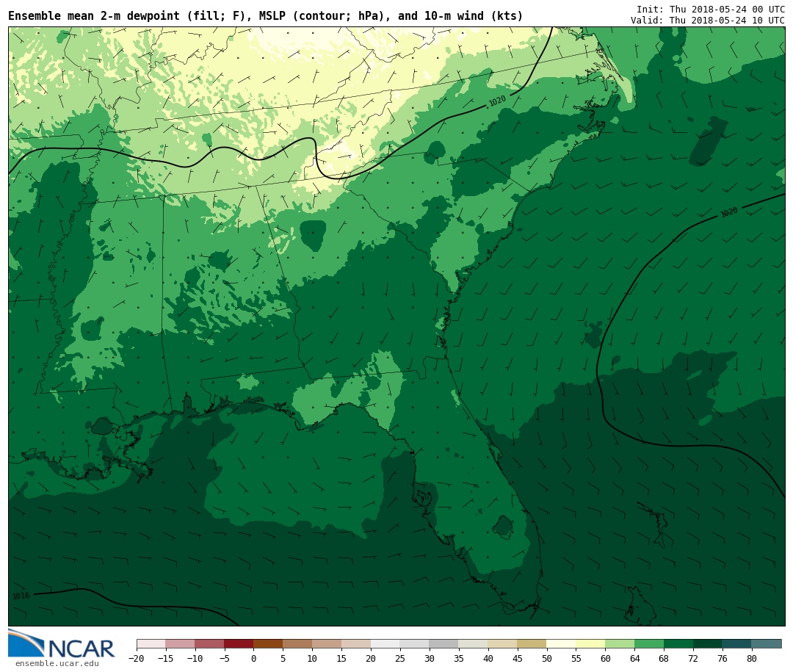Click the 64 to 68 green swatch
The image size is (793, 672).
tap(650, 643)
